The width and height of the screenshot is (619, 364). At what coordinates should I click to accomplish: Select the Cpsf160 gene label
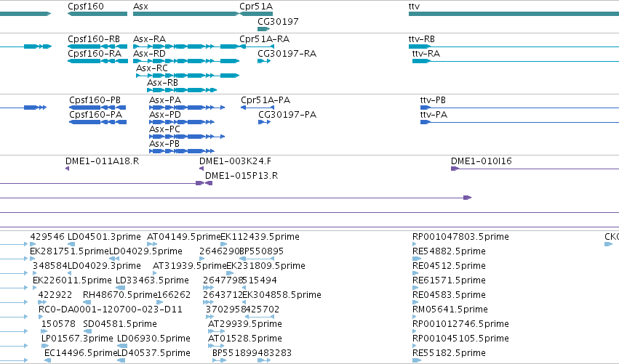click(86, 7)
